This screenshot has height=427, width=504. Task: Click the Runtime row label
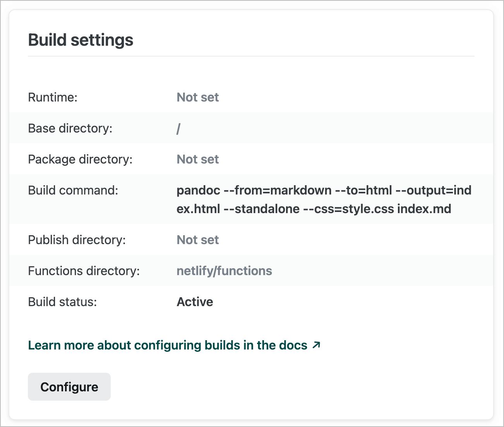click(x=52, y=97)
